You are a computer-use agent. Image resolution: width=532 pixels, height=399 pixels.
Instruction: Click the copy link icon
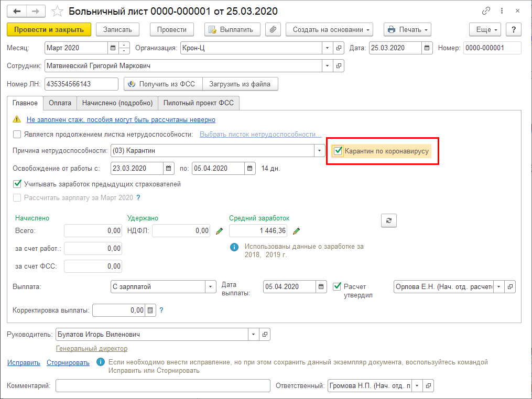click(487, 11)
